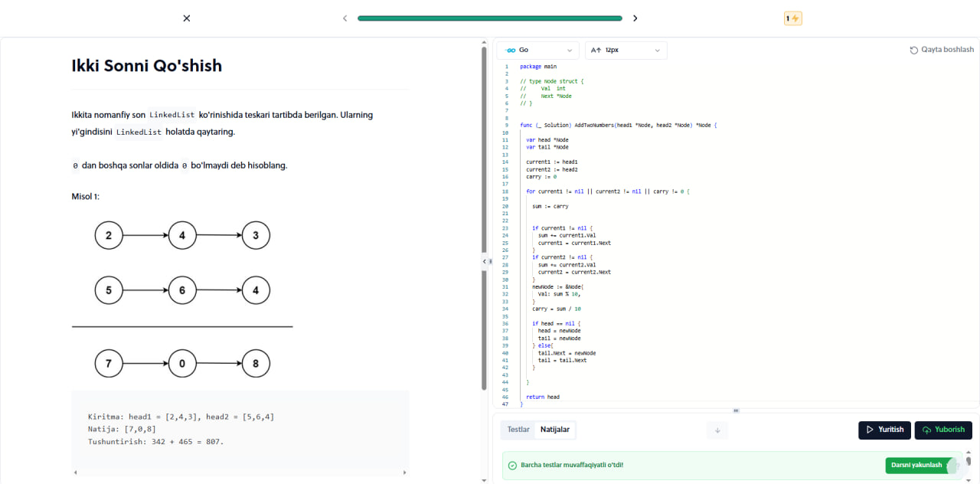Open the Go language dropdown
The width and height of the screenshot is (980, 484).
pyautogui.click(x=538, y=50)
